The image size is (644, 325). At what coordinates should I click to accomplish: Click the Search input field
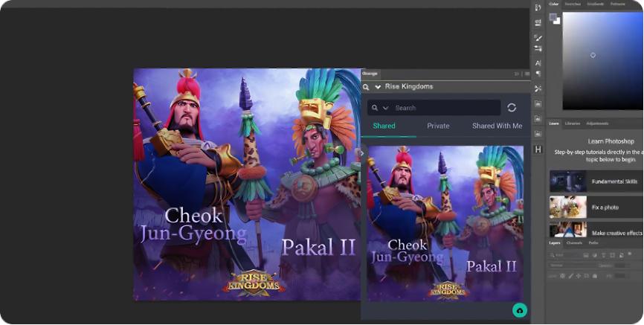(x=434, y=108)
